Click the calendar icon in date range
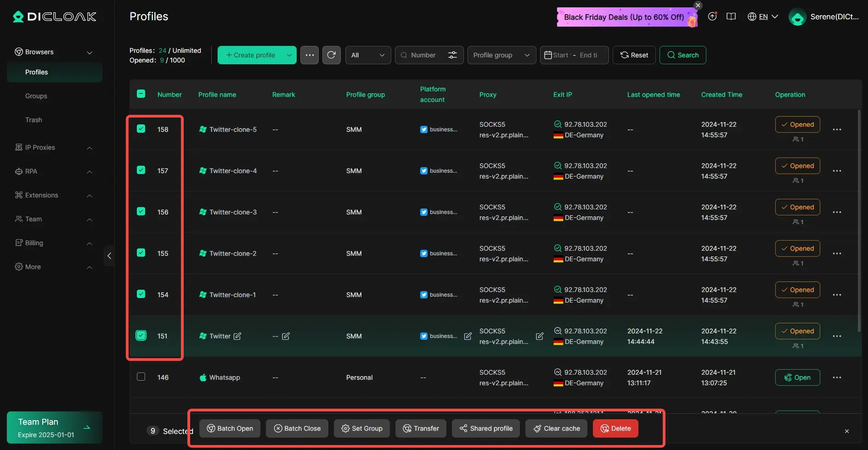 pos(548,55)
